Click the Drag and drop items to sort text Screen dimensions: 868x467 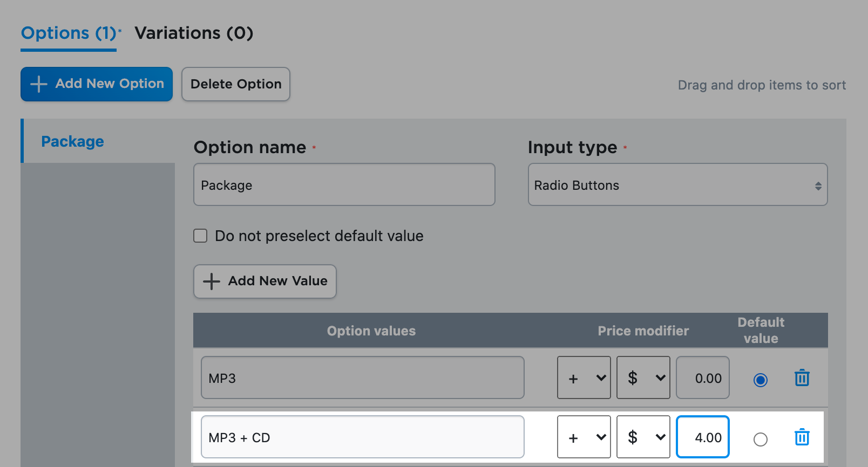click(762, 85)
